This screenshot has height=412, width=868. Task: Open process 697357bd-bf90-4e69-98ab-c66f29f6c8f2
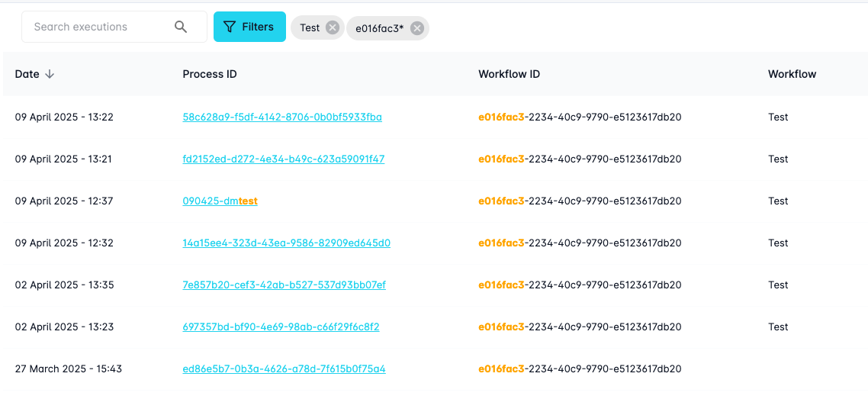(x=281, y=327)
